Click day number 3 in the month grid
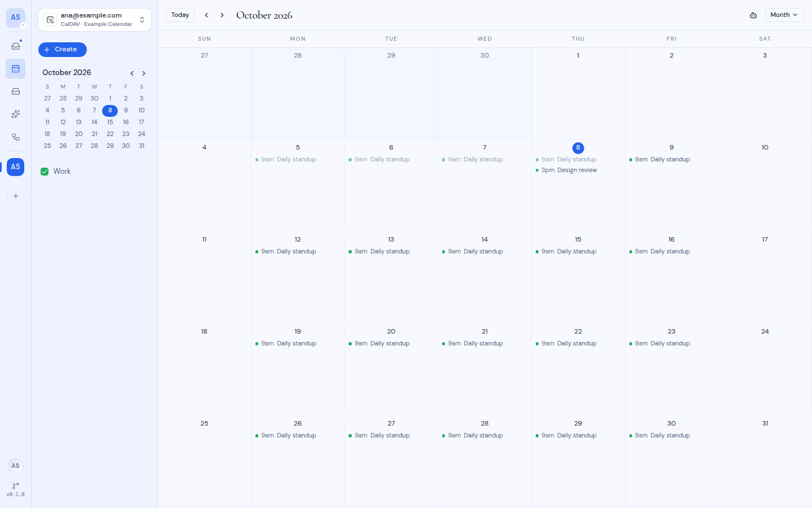Screen dimensions: 812x508 765,56
